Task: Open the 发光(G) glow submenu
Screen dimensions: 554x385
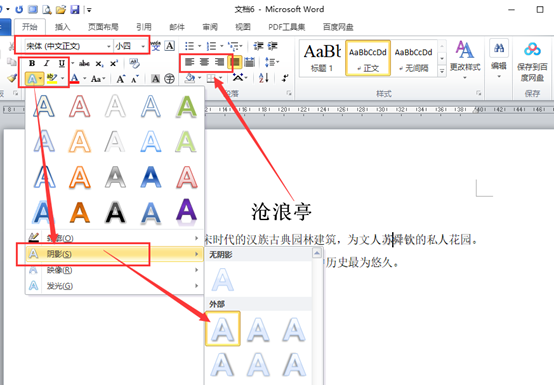Action: click(114, 285)
